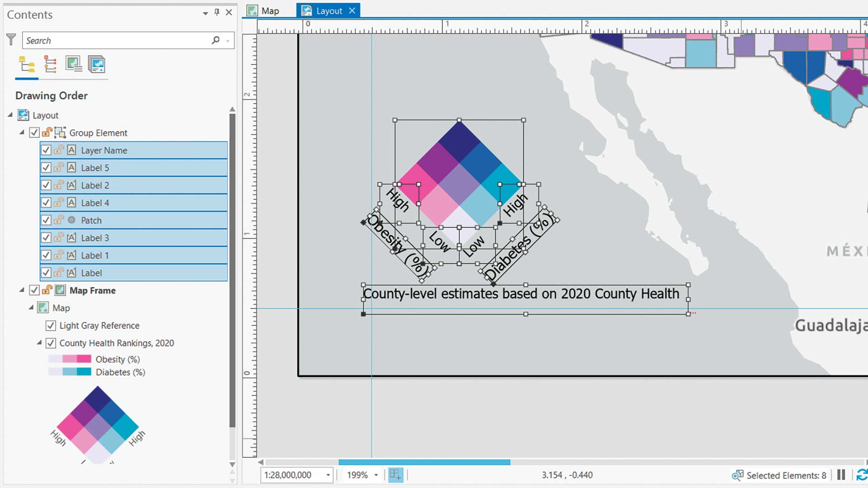Select the Drawing Order list view icon
This screenshot has height=488, width=868.
pyautogui.click(x=26, y=65)
